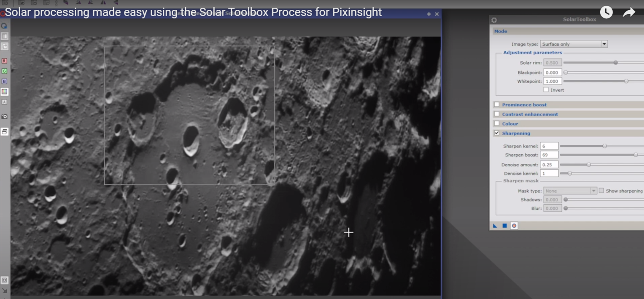Screen dimensions: 644x299
Task: Close the image window with the X icon
Action: click(x=437, y=14)
